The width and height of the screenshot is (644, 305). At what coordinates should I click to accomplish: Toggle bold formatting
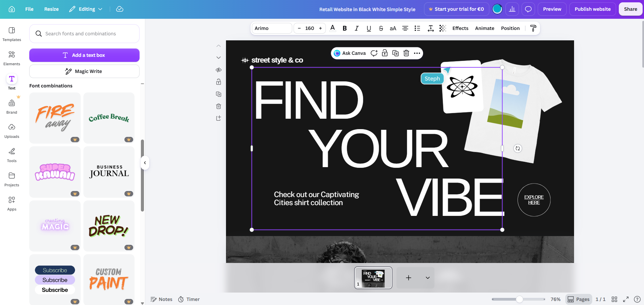click(x=345, y=28)
